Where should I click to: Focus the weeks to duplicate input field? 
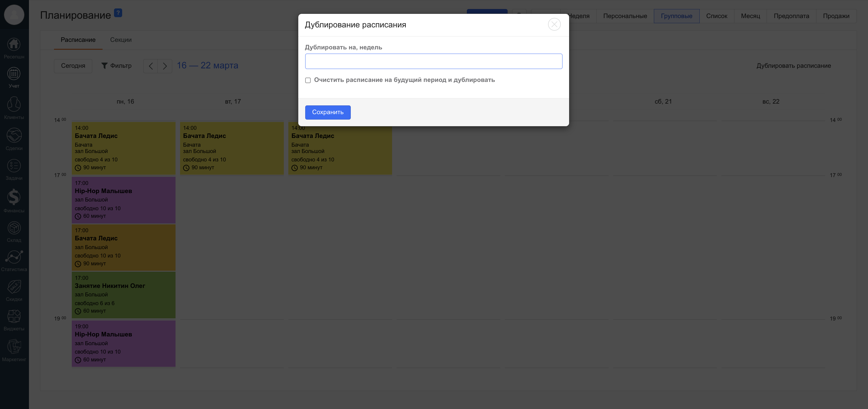point(433,61)
